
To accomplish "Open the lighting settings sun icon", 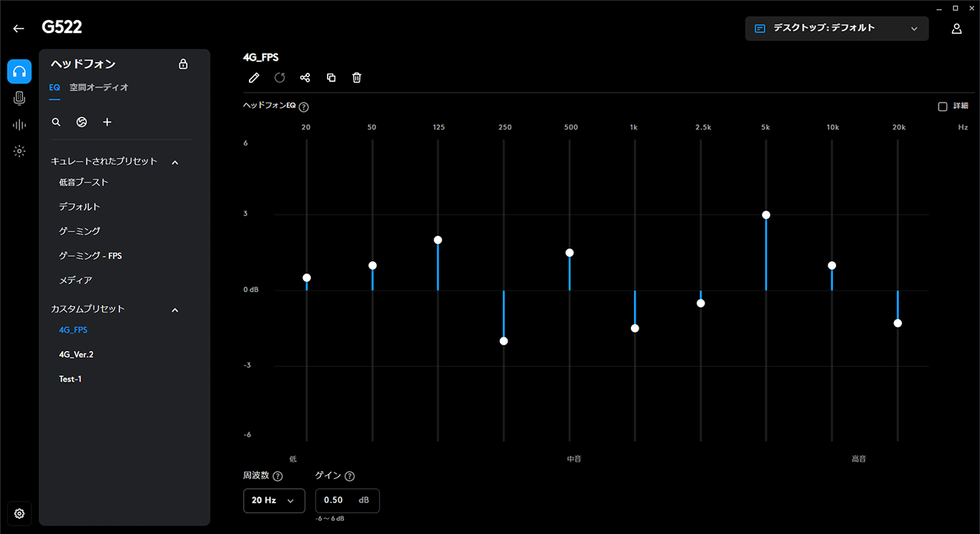I will [x=19, y=151].
